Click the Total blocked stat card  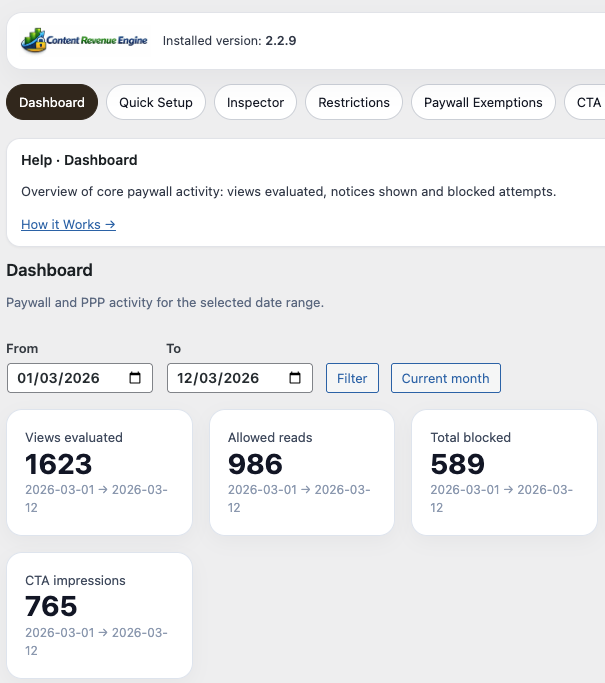coord(505,472)
